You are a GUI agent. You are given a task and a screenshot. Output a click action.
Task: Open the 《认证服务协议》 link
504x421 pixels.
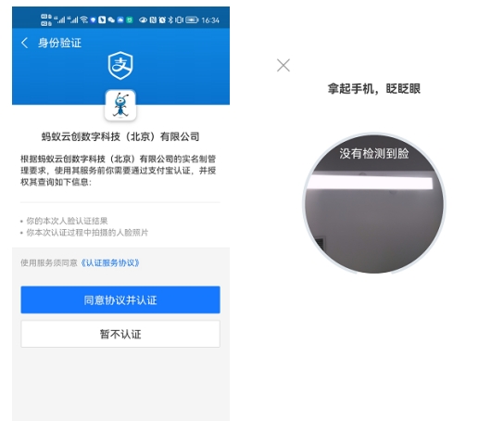tap(110, 263)
